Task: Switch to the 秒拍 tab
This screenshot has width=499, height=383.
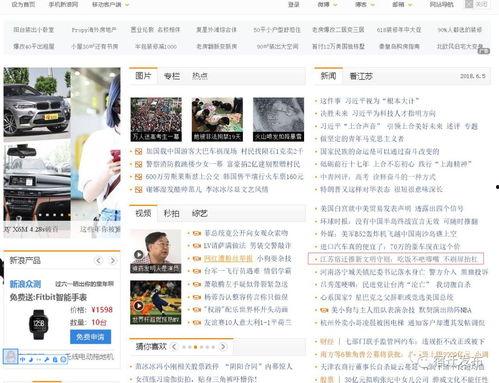Action: click(171, 213)
